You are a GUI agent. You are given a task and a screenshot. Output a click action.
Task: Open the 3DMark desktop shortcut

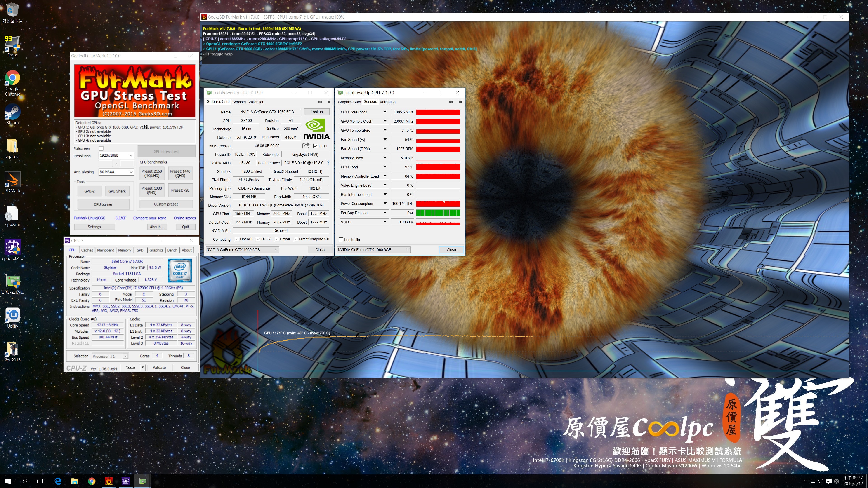(12, 182)
